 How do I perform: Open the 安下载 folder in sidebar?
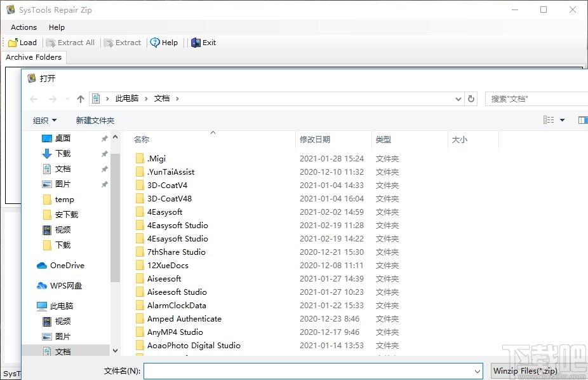coord(67,215)
